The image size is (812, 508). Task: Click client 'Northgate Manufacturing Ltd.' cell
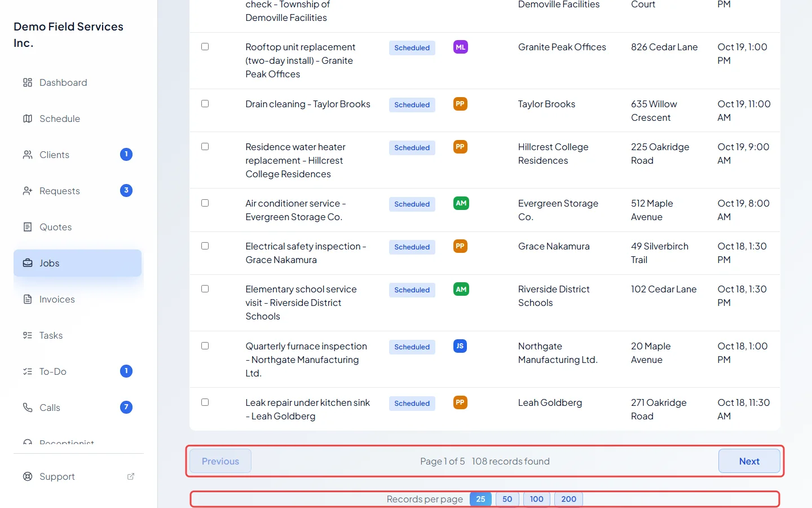coord(558,353)
